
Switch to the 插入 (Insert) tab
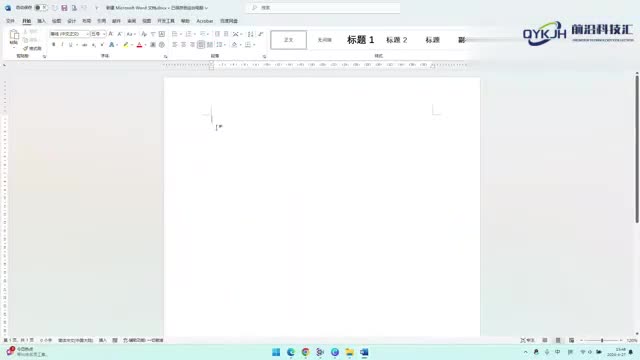point(42,21)
